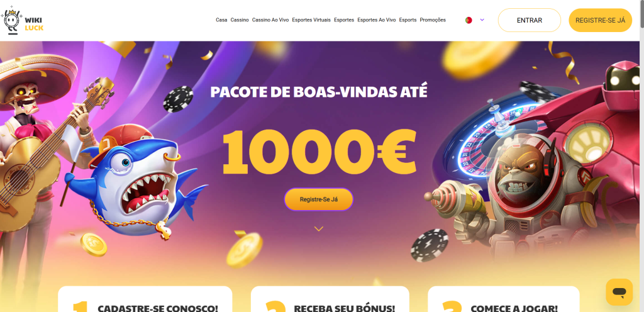View the Promoções page
644x312 pixels.
[x=433, y=19]
